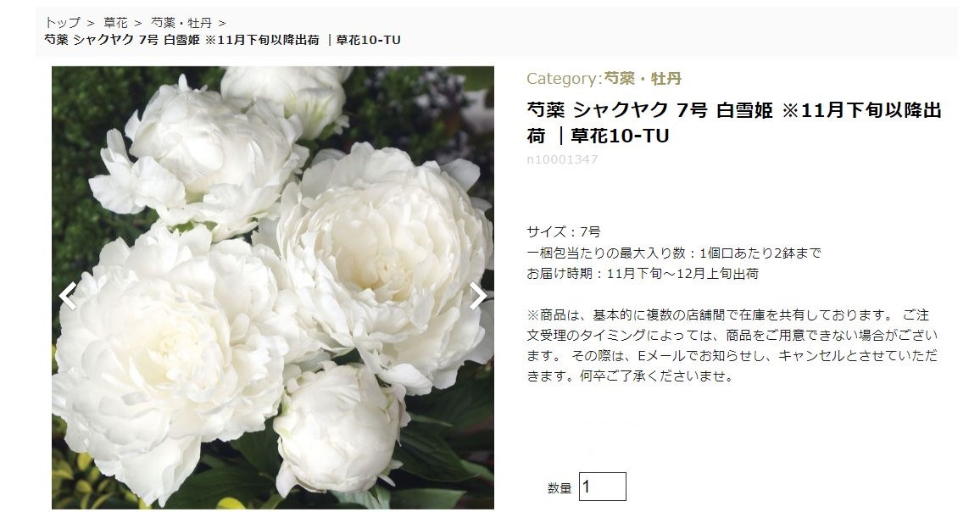
Task: Click the お届け時期 delivery period text
Action: pos(643,274)
